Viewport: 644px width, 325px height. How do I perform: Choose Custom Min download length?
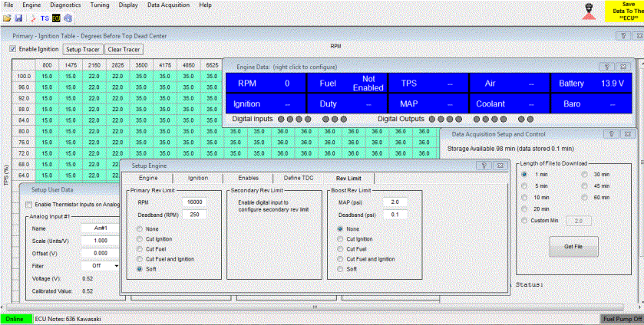pyautogui.click(x=524, y=221)
